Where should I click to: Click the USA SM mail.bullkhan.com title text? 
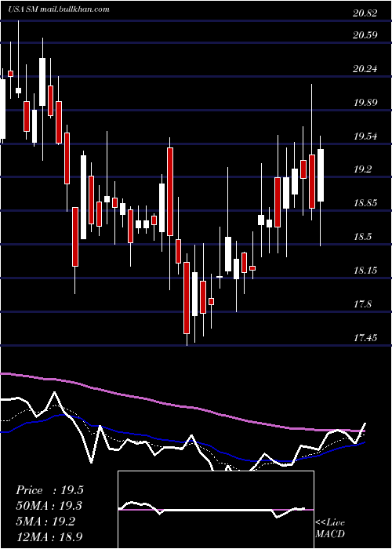[59, 9]
